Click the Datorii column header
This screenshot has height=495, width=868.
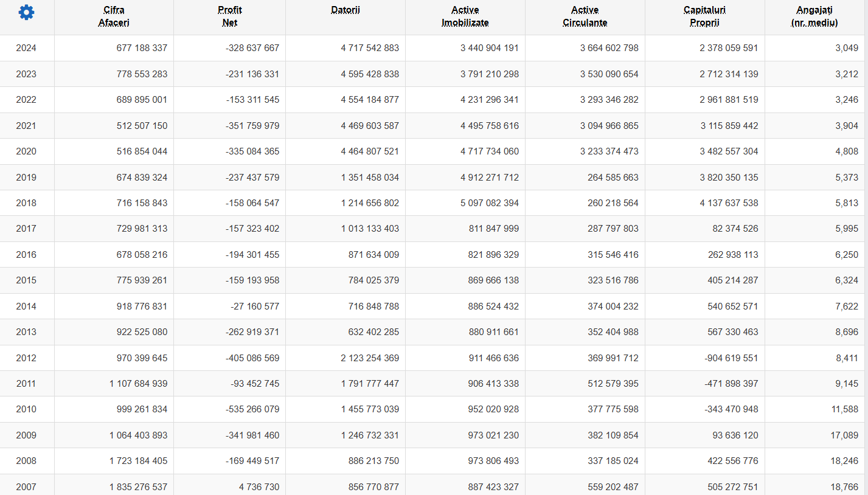pos(345,10)
